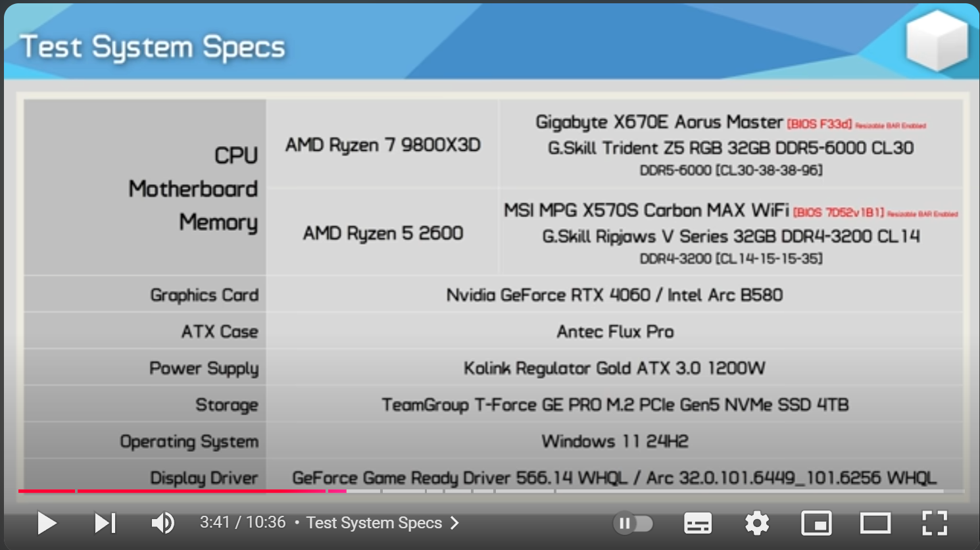Click the Power Supply row label
Image resolution: width=980 pixels, height=550 pixels.
204,368
